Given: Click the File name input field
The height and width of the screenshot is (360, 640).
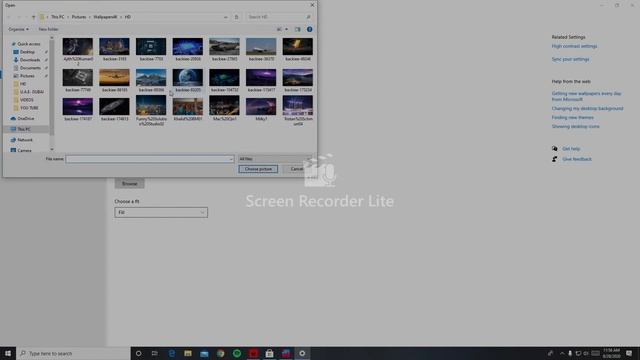Looking at the screenshot, I should click(150, 159).
